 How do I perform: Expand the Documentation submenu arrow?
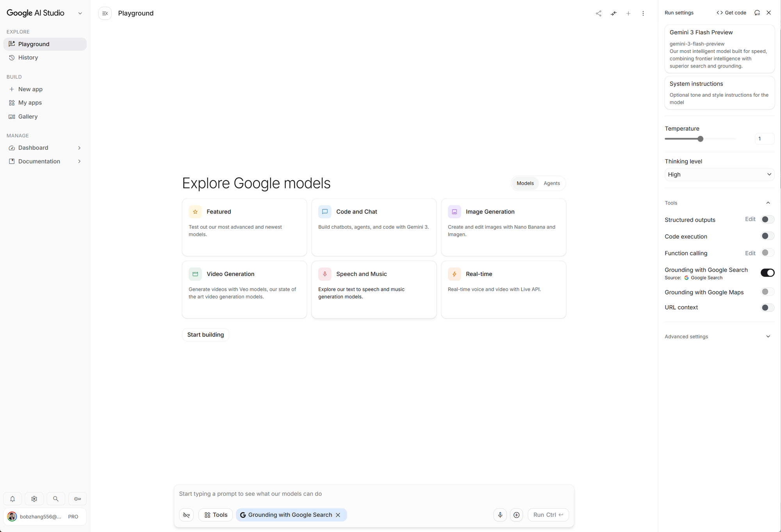click(79, 162)
